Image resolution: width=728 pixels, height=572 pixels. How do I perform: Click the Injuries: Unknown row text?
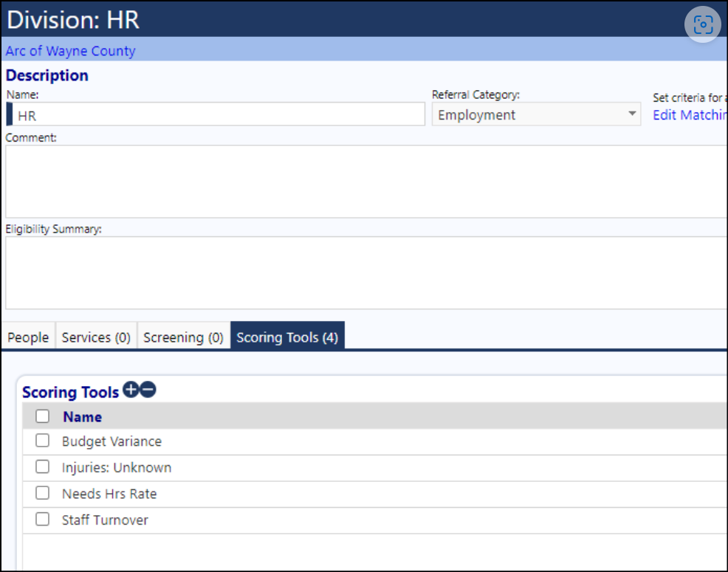[x=117, y=467]
